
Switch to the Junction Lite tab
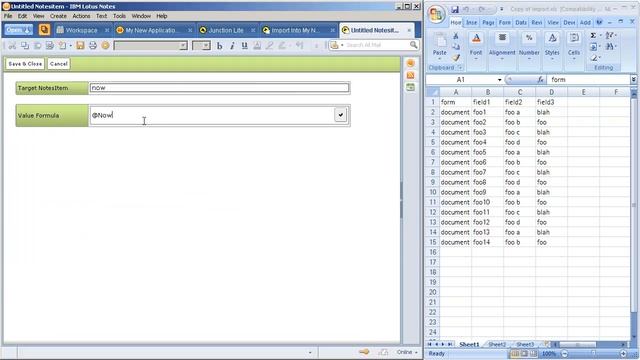(226, 30)
